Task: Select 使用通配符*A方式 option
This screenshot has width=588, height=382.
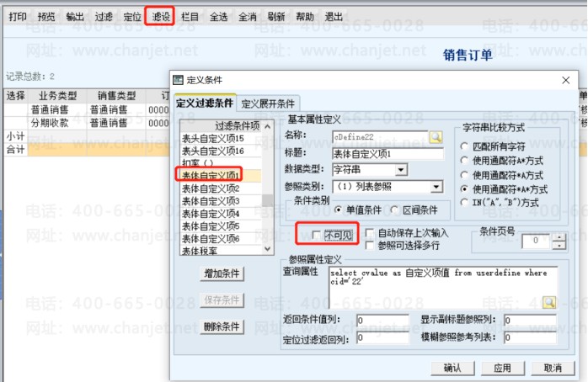Action: [465, 175]
